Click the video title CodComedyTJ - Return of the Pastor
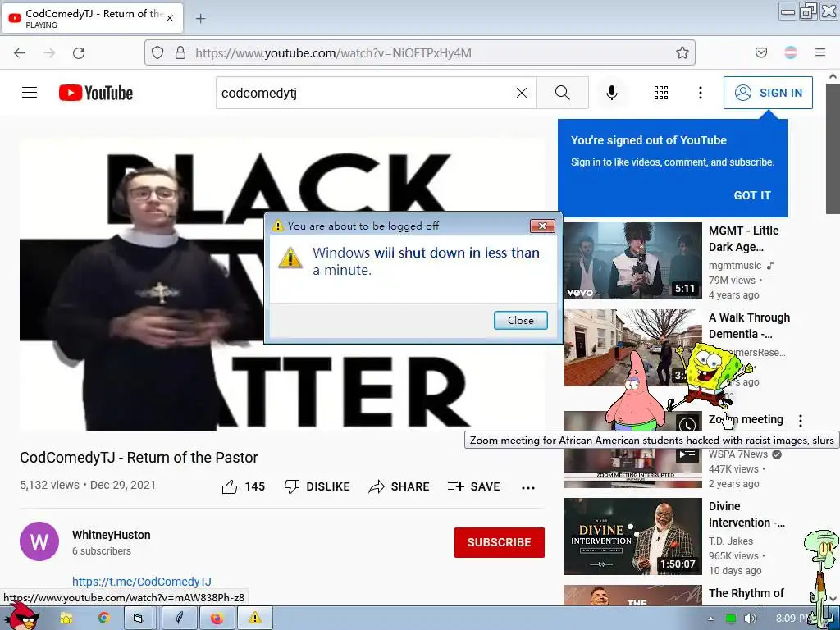This screenshot has width=840, height=630. click(139, 458)
